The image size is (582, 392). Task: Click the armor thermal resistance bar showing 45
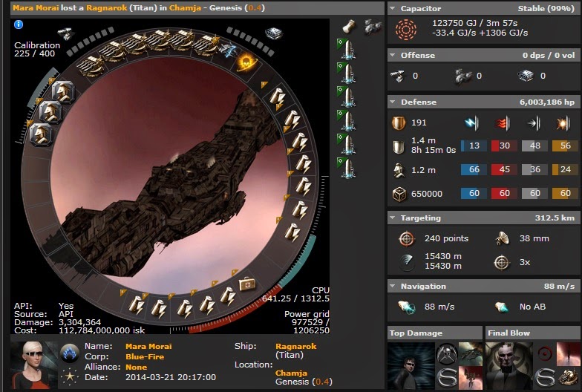tap(504, 169)
